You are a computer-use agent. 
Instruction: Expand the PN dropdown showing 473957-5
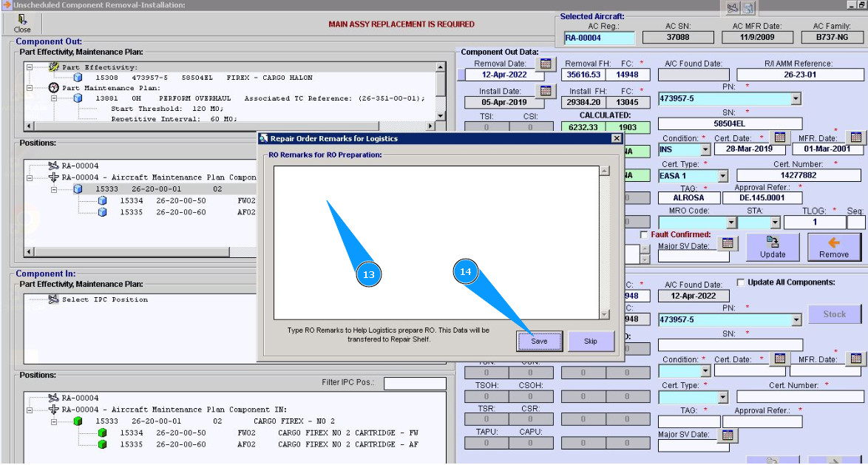tap(796, 98)
